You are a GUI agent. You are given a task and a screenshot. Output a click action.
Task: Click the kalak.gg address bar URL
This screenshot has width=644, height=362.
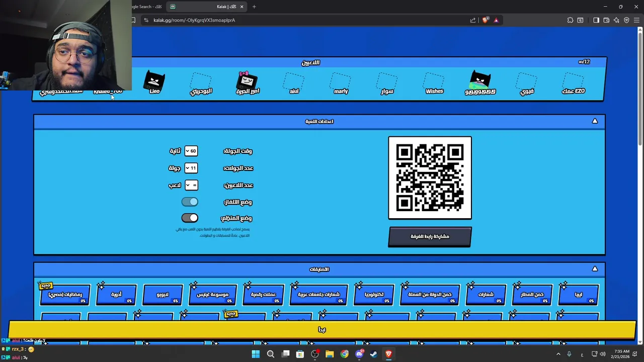194,20
